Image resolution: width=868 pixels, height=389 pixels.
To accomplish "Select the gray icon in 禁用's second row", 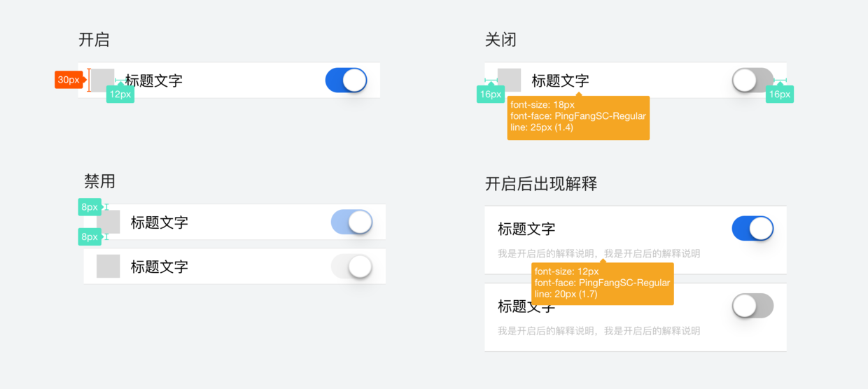I will [x=108, y=266].
